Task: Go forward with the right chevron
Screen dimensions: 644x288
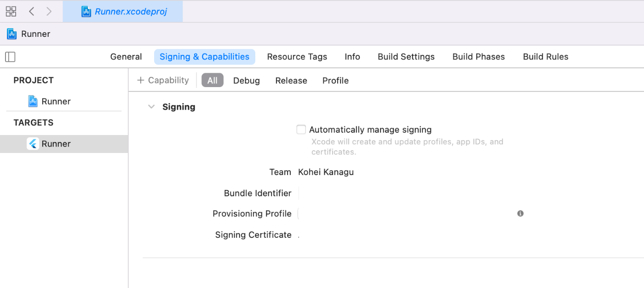Action: (49, 12)
